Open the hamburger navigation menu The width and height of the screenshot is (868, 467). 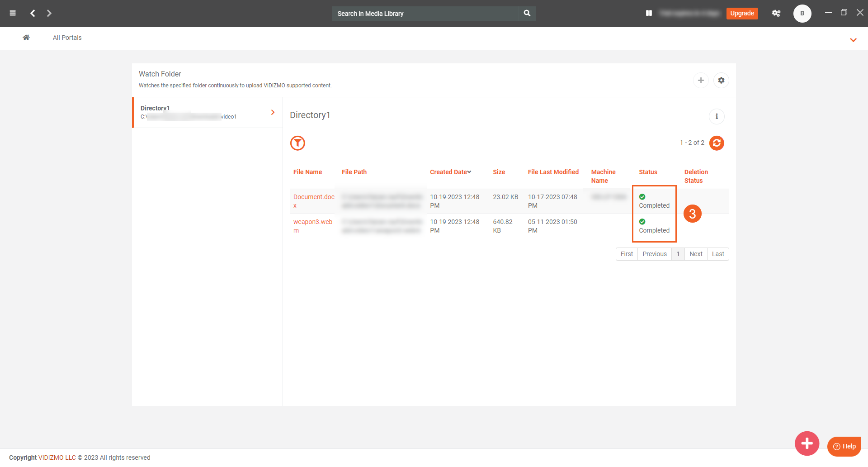point(13,13)
